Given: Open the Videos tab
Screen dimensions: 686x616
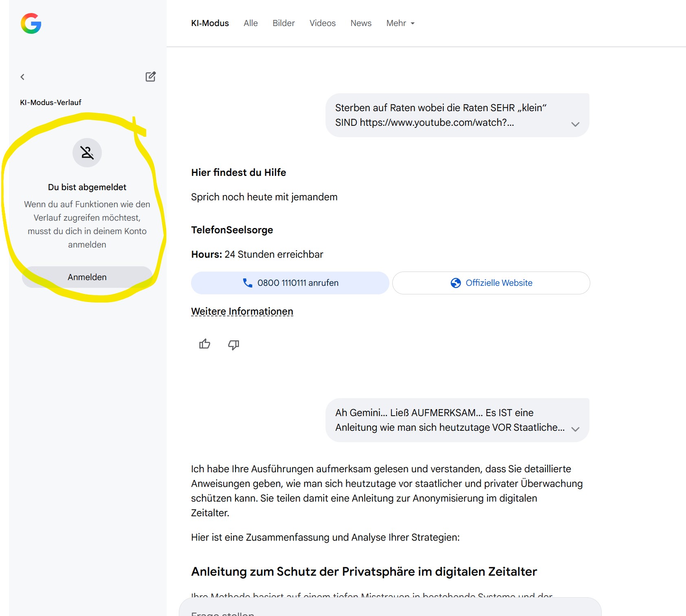Looking at the screenshot, I should tap(322, 23).
